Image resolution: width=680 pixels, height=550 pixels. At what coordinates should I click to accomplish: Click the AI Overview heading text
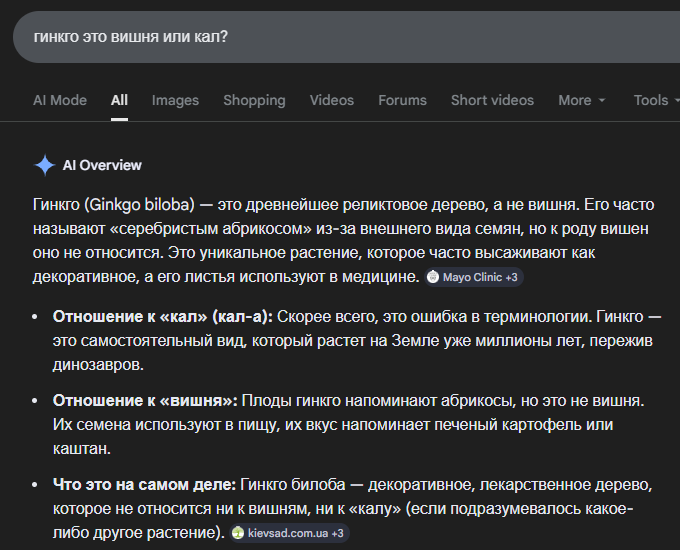tap(102, 165)
